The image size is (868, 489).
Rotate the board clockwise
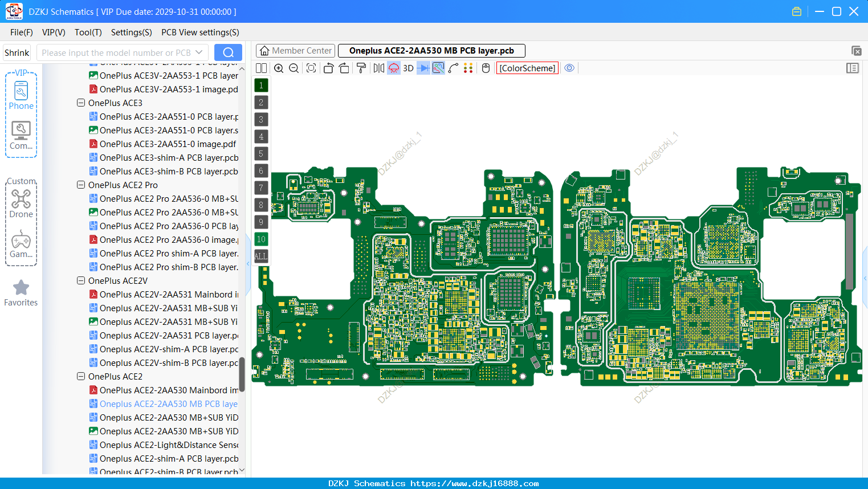(x=344, y=68)
